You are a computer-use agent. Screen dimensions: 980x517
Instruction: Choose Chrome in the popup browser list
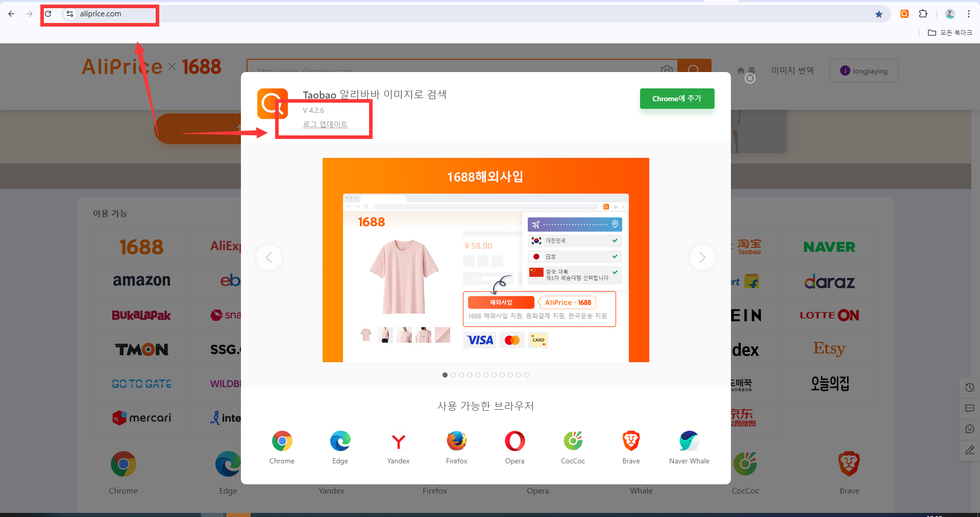(x=282, y=448)
